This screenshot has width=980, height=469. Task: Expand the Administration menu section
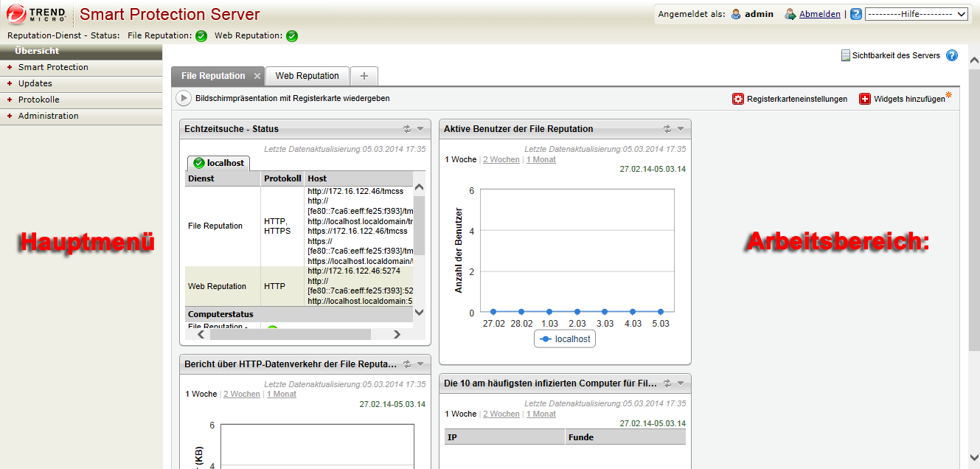click(48, 116)
